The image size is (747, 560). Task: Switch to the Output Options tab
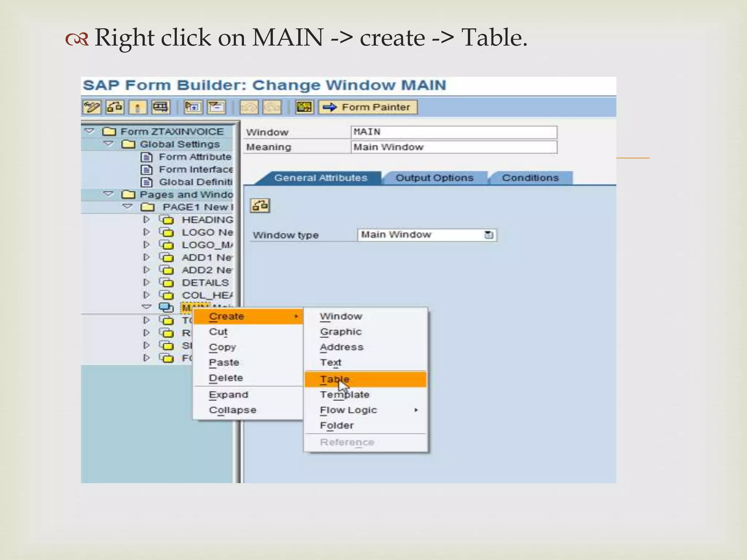[x=434, y=178]
